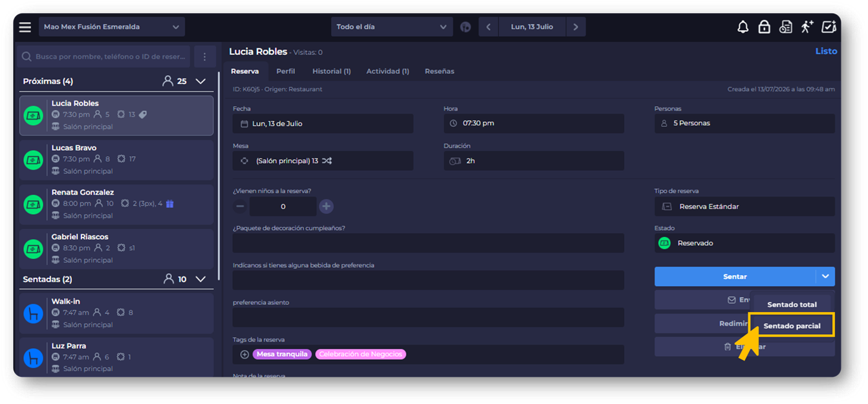
Task: Open the Sentar split-button dropdown arrow
Action: point(825,276)
